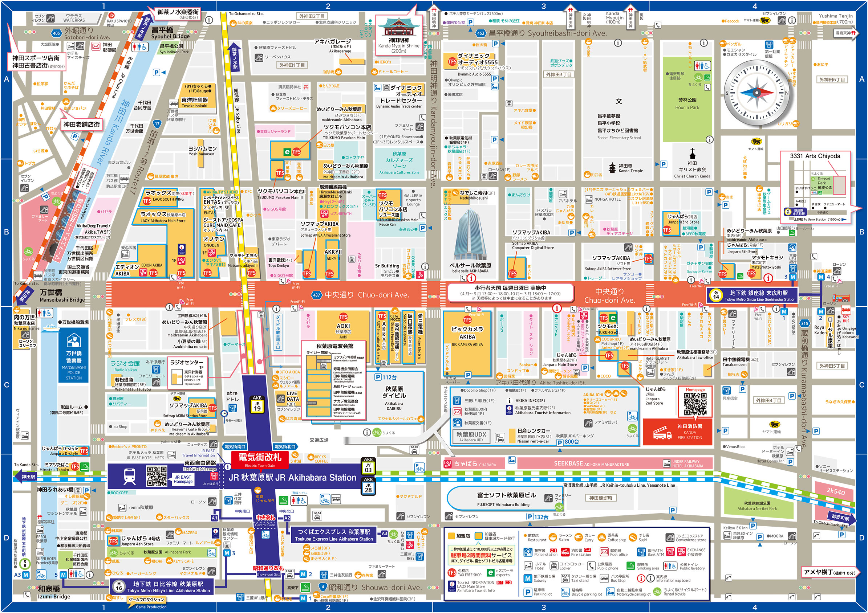
Task: Click the compass rose graphic
Action: tap(758, 92)
